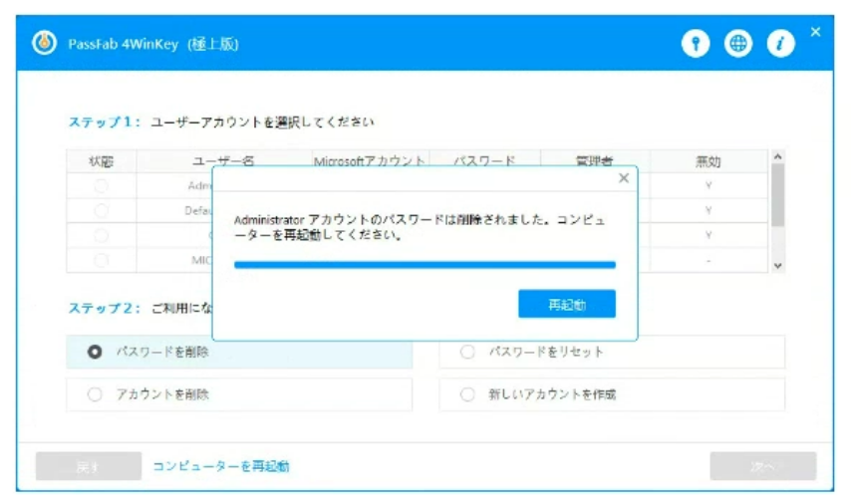The height and width of the screenshot is (504, 851).
Task: Click the progress bar in dialog
Action: [425, 265]
